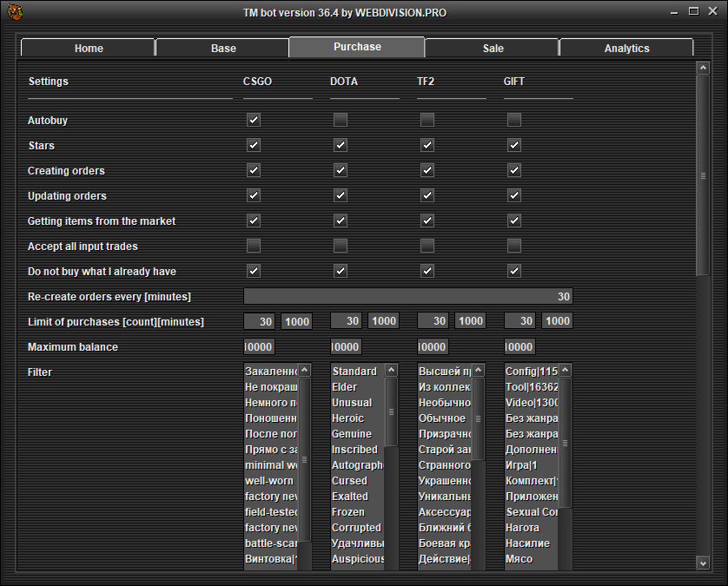Enable Accept all input trades for TF2
The width and height of the screenshot is (728, 586).
point(427,246)
